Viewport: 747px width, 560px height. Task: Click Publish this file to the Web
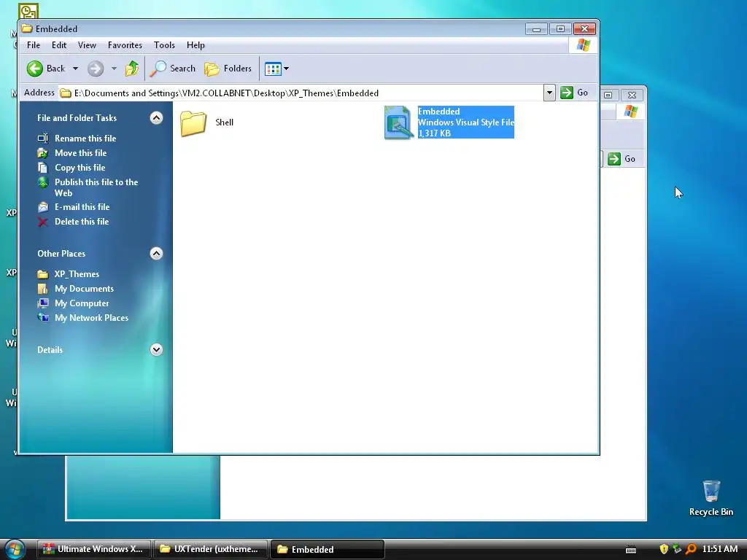[x=96, y=187]
